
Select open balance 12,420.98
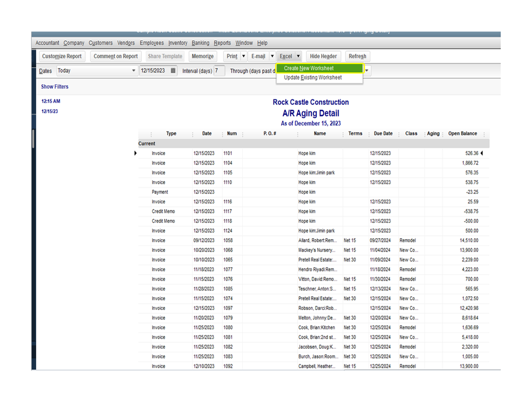[469, 308]
